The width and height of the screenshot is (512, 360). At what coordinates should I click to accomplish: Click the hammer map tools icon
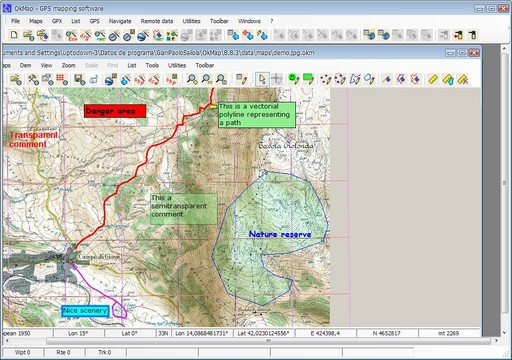(33, 79)
